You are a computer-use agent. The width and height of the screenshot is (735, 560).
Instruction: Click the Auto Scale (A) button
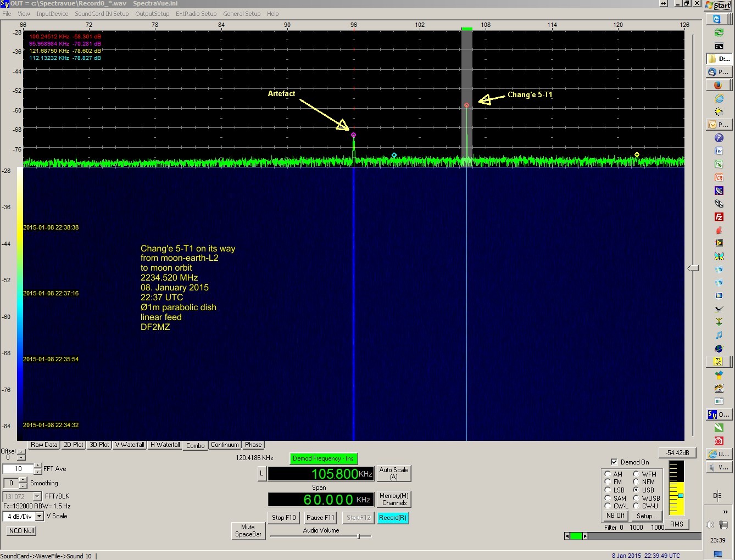(x=393, y=473)
